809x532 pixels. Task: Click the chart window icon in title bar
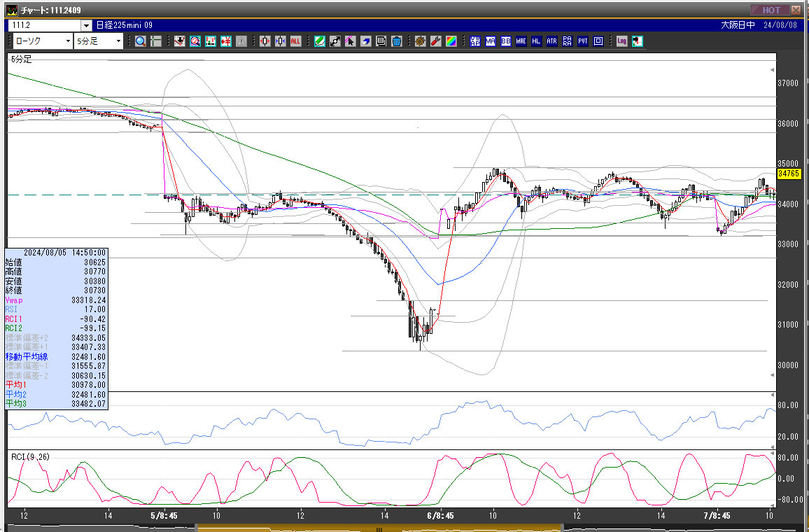coord(12,10)
